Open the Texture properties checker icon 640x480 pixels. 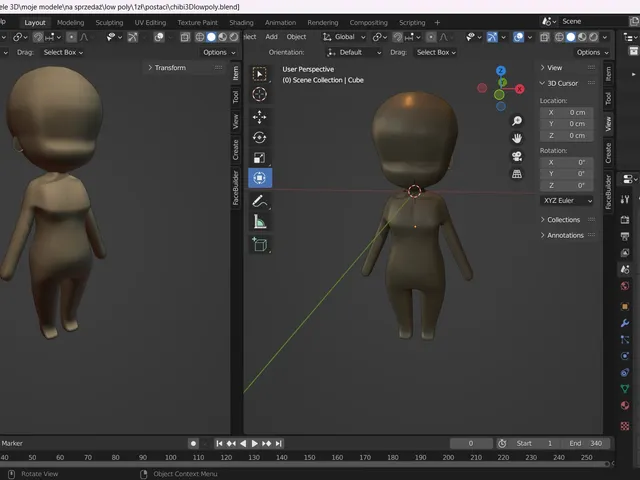point(624,426)
